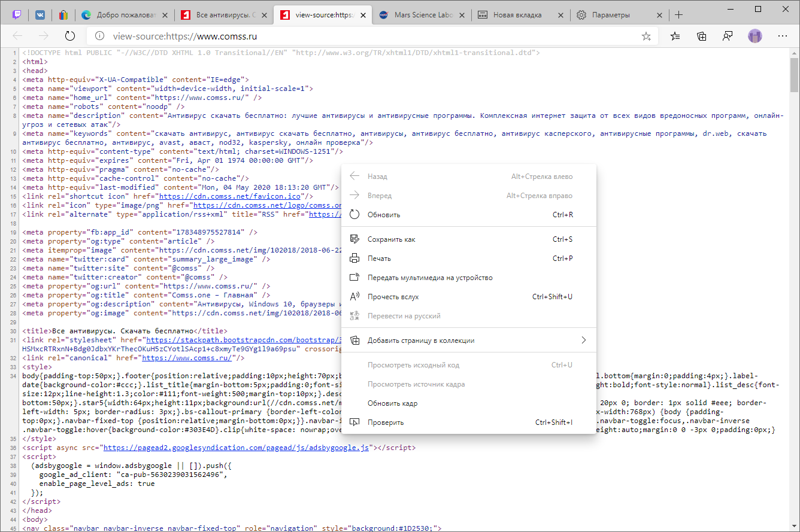The width and height of the screenshot is (800, 532).
Task: Choose 'Прочесть вслух' in context menu
Action: 469,297
